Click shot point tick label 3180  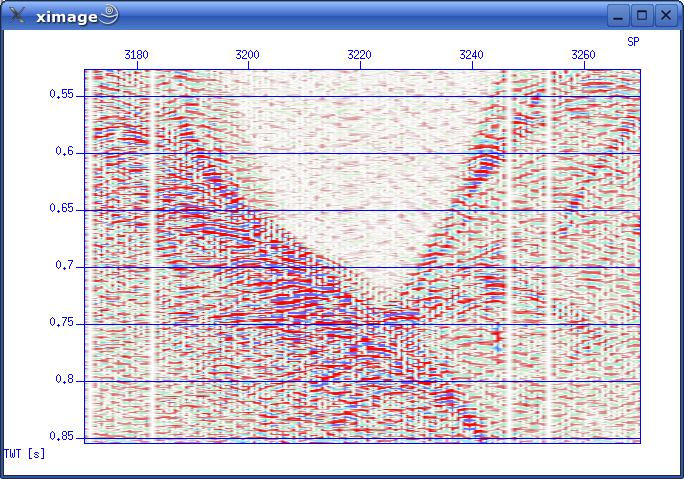pyautogui.click(x=137, y=55)
